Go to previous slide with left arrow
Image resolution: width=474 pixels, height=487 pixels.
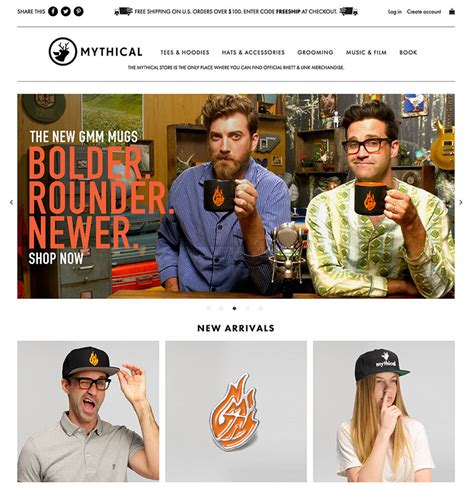tap(11, 202)
